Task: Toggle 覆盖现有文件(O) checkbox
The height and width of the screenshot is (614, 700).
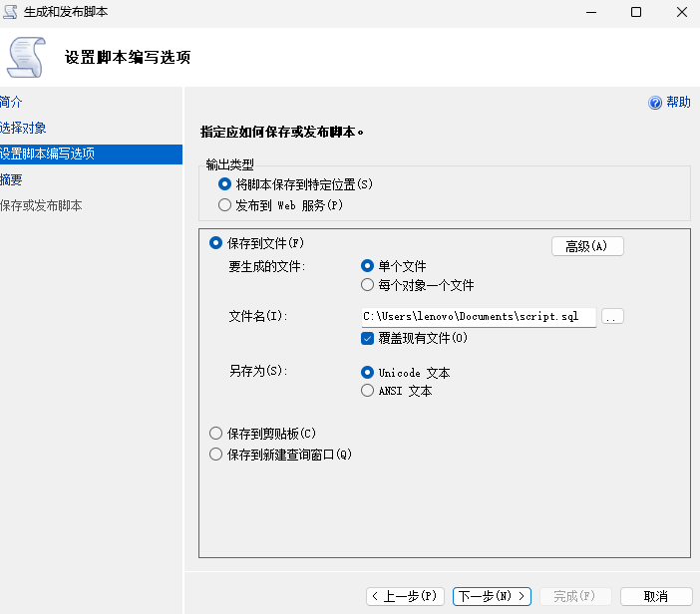Action: (367, 338)
